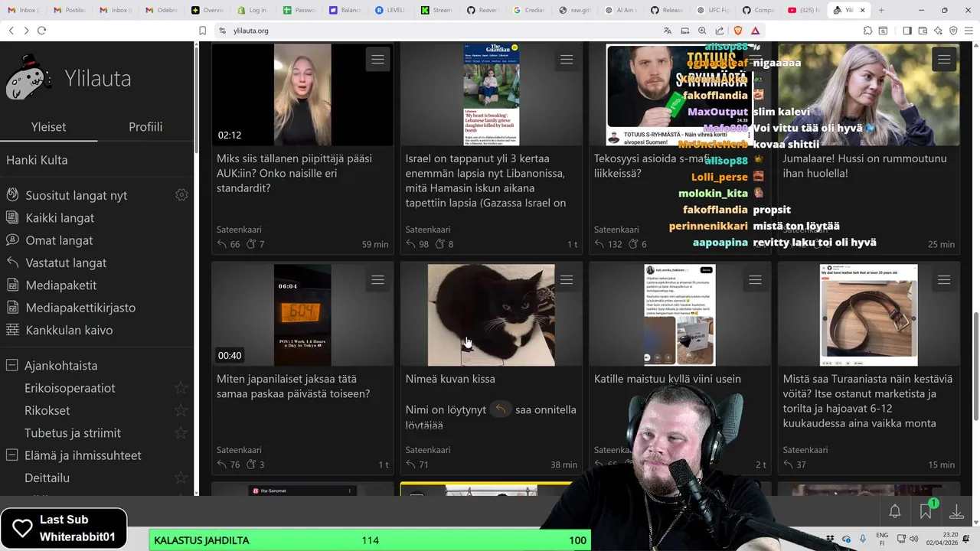Reload the page with the refresh icon

click(x=41, y=31)
